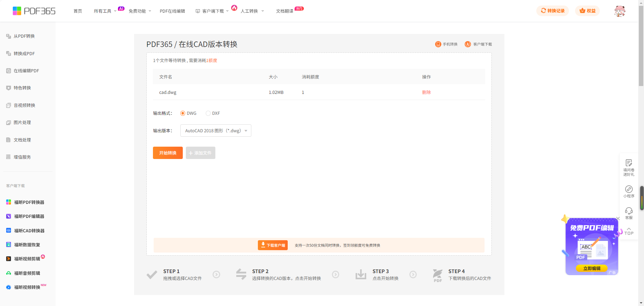This screenshot has height=306, width=644.
Task: Select 从PDF转换 in the sidebar
Action: click(x=24, y=36)
